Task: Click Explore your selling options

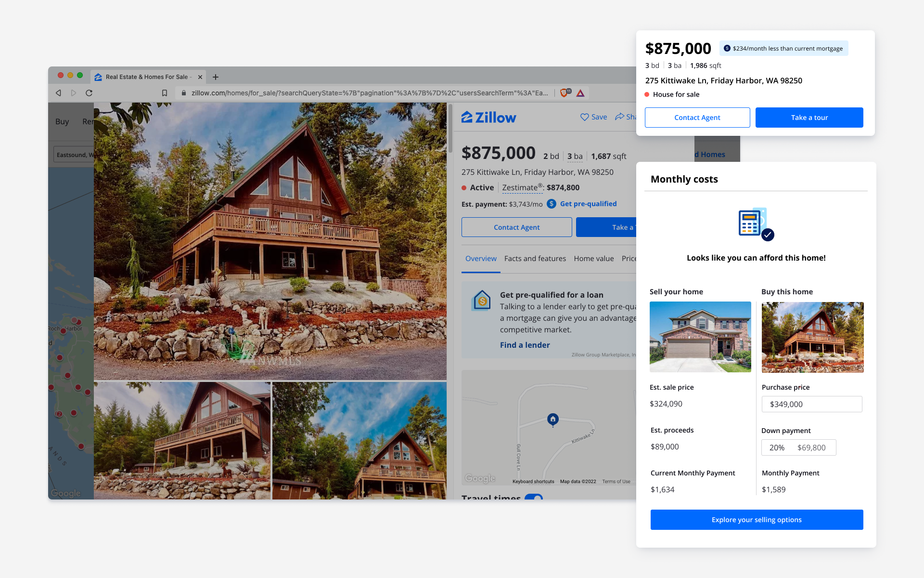Action: (x=757, y=520)
